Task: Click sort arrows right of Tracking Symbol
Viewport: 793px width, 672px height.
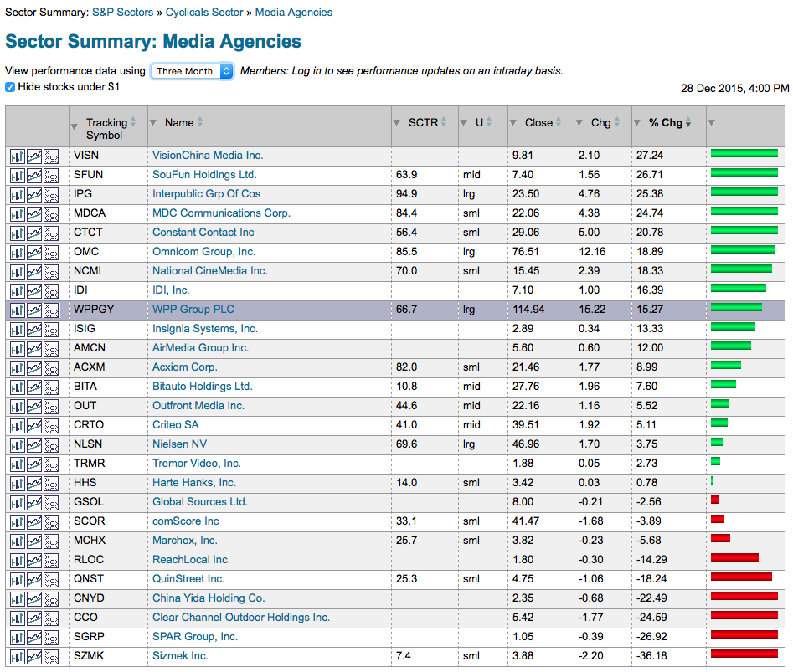Action: (133, 122)
